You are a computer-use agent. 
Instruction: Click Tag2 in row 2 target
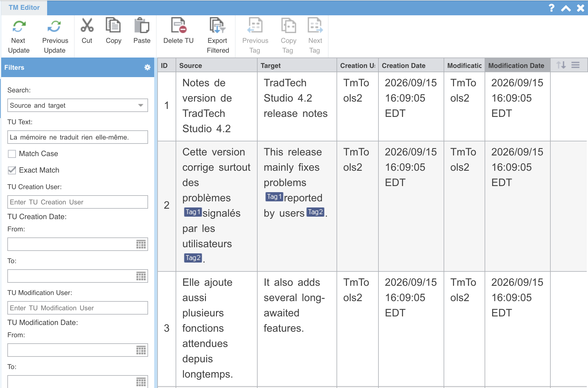pos(315,212)
